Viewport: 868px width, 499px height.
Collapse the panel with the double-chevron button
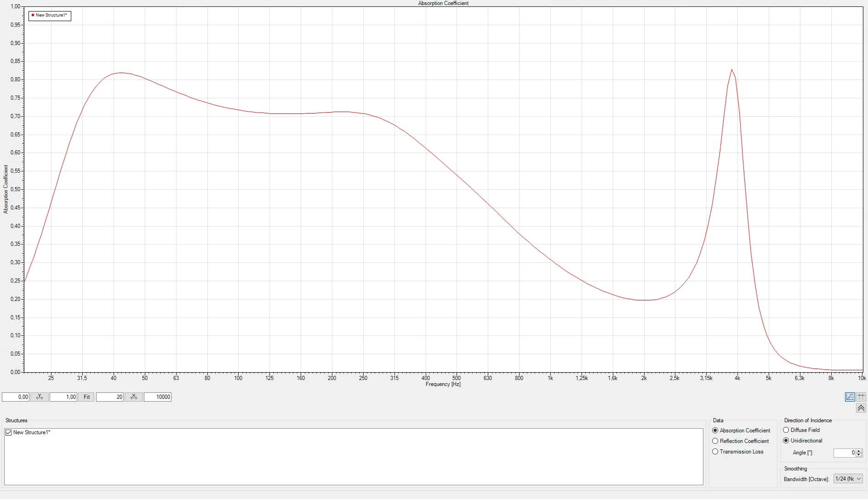pos(861,408)
